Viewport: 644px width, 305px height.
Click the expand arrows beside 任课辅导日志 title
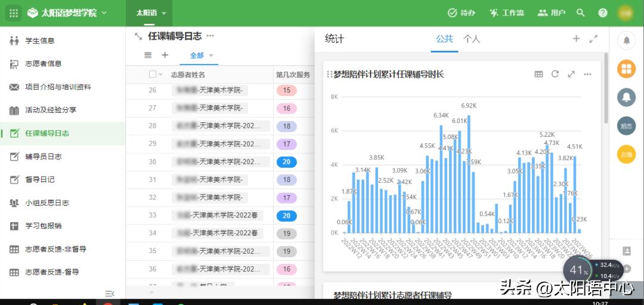pos(138,36)
